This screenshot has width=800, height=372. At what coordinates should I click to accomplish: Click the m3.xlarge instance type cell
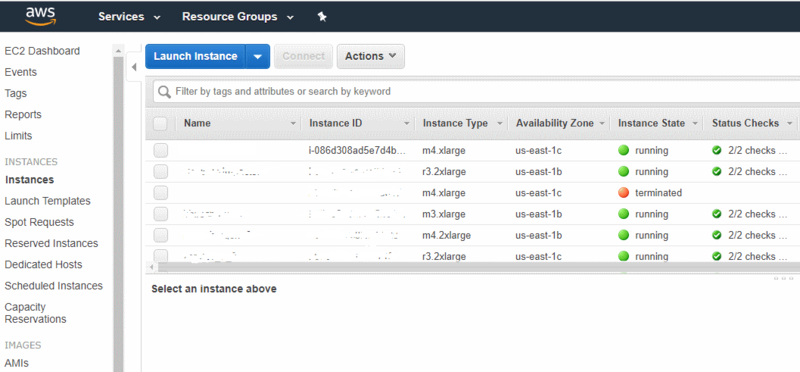(x=444, y=214)
